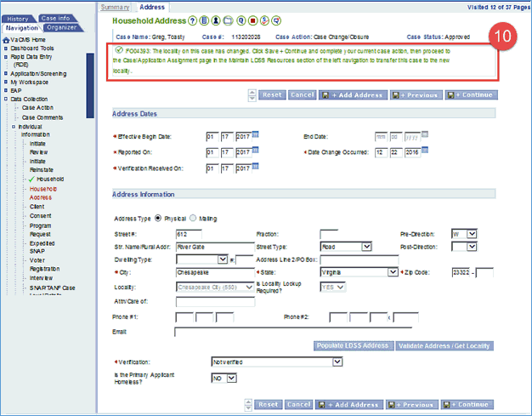Open Navigation tab
532x416 pixels.
22,28
